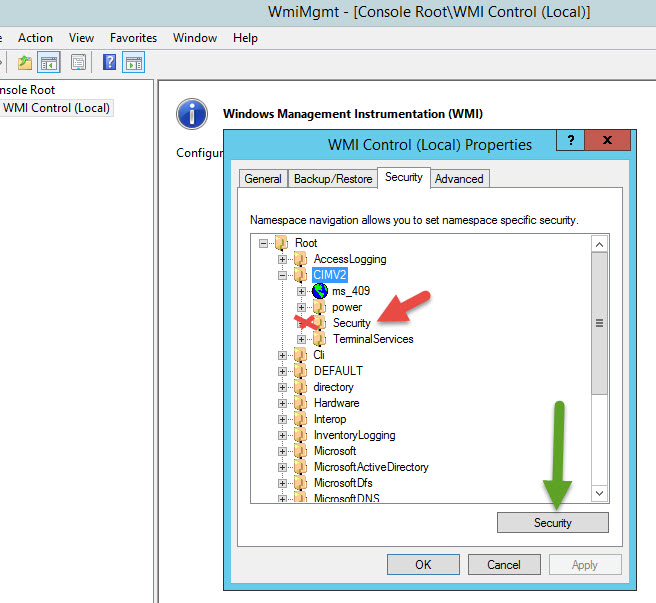Select Console Root in the console tree

pos(28,90)
